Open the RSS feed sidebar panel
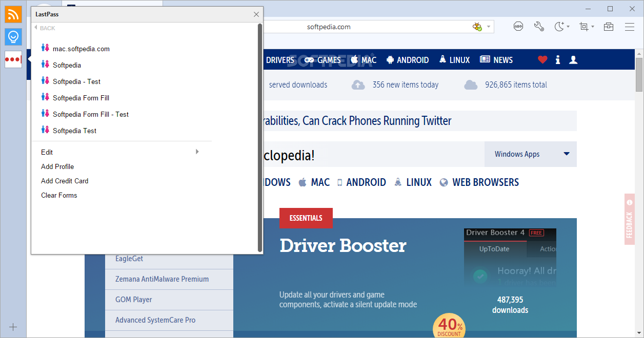 pos(13,14)
